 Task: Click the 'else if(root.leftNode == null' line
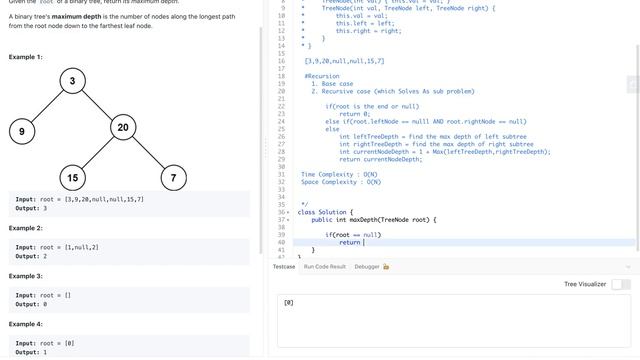pyautogui.click(x=426, y=122)
